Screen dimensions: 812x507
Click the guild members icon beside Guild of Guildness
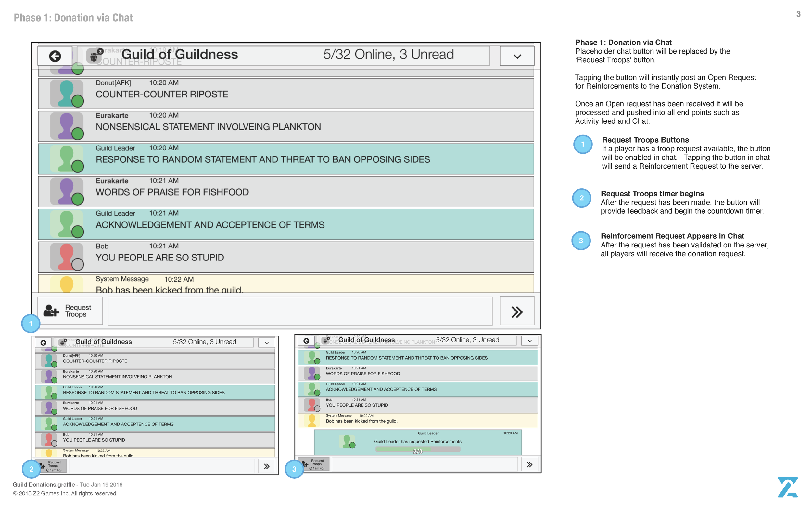[x=95, y=56]
